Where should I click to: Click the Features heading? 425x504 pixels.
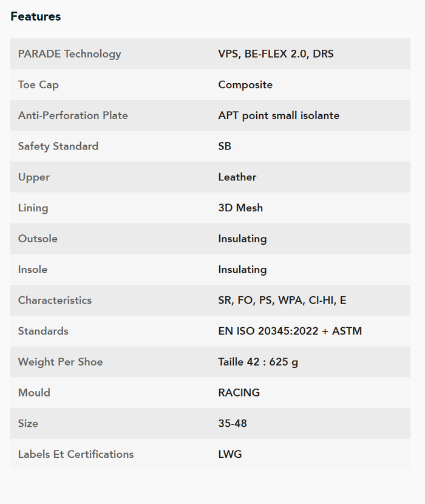[x=36, y=16]
